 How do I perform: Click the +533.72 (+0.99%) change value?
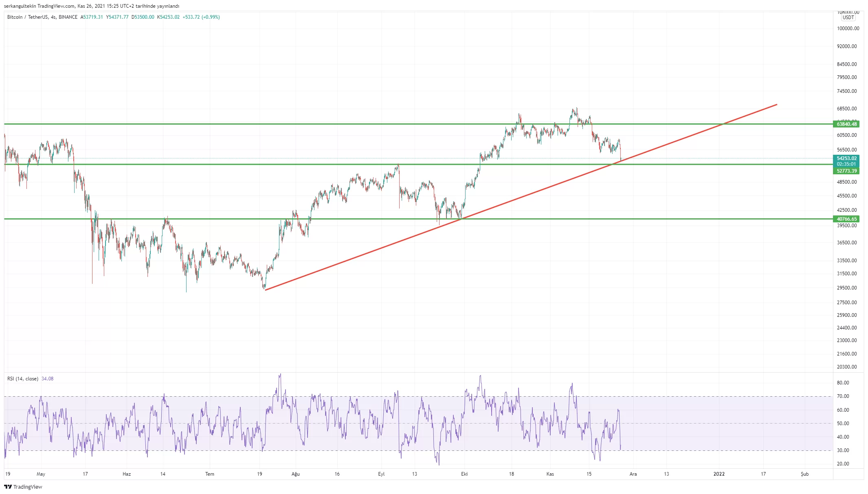[201, 17]
